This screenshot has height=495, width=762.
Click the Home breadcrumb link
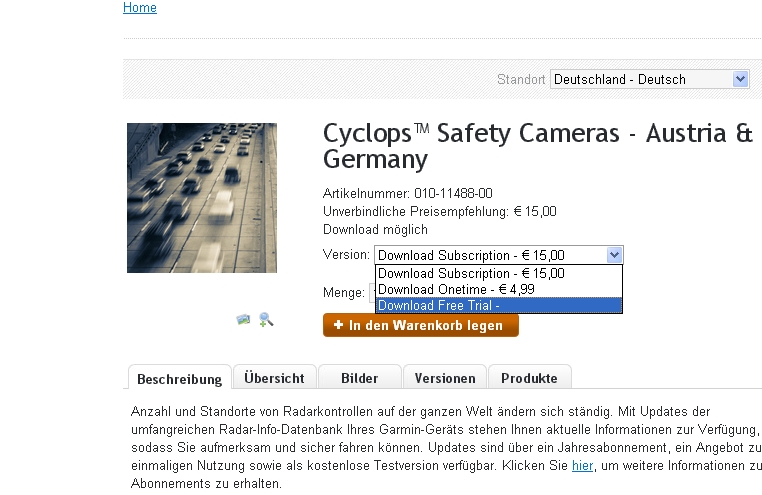139,8
